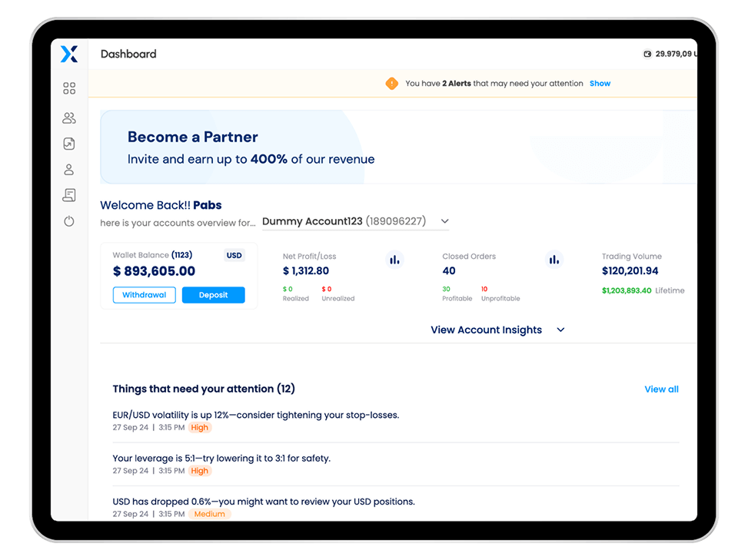Click Show link in alerts banner
Image resolution: width=748 pixels, height=560 pixels.
point(600,83)
